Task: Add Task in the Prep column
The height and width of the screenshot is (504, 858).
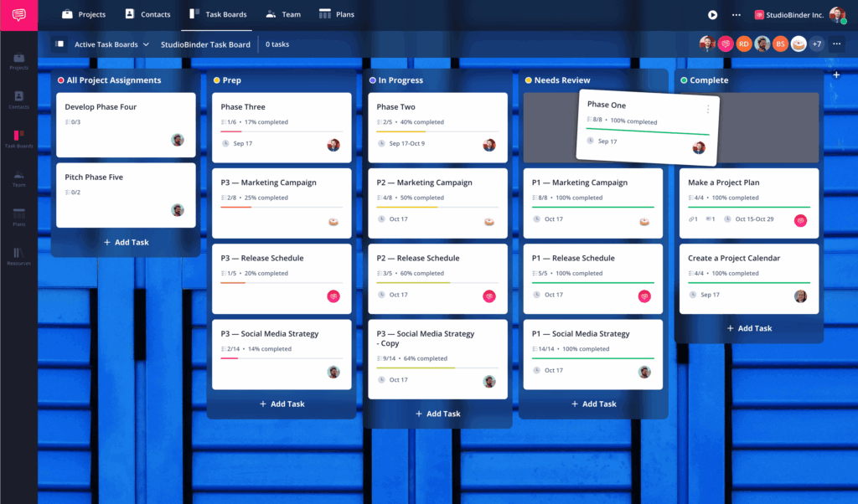Action: tap(282, 404)
